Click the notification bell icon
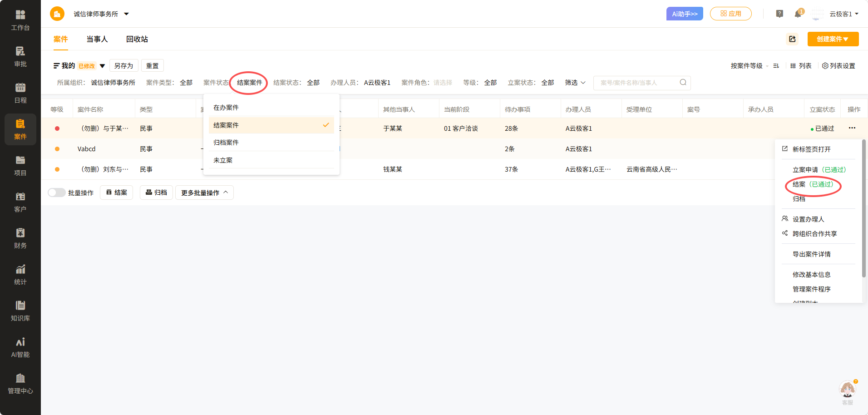This screenshot has height=415, width=868. tap(798, 14)
